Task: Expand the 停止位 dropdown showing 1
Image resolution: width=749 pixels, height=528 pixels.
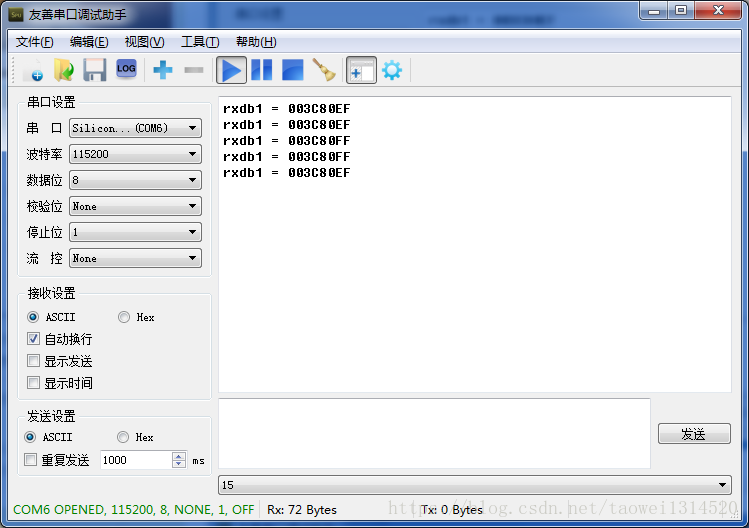Action: (135, 232)
